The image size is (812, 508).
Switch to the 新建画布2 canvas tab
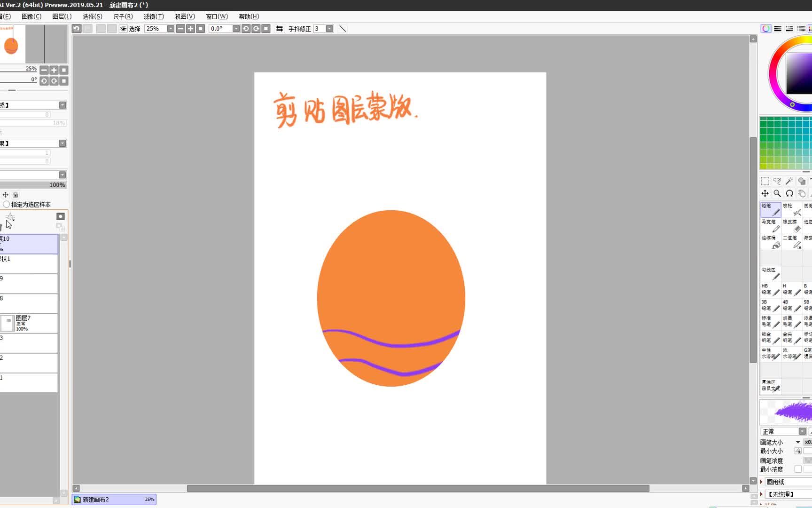114,500
